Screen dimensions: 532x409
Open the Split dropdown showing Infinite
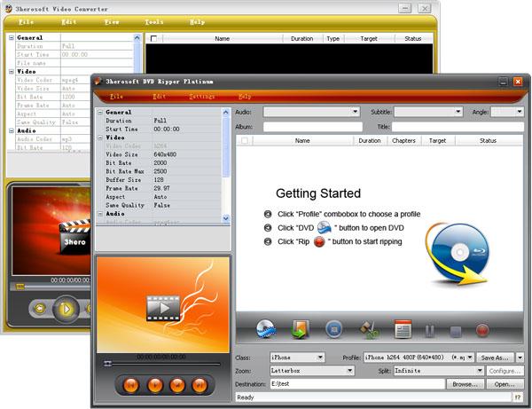480,371
